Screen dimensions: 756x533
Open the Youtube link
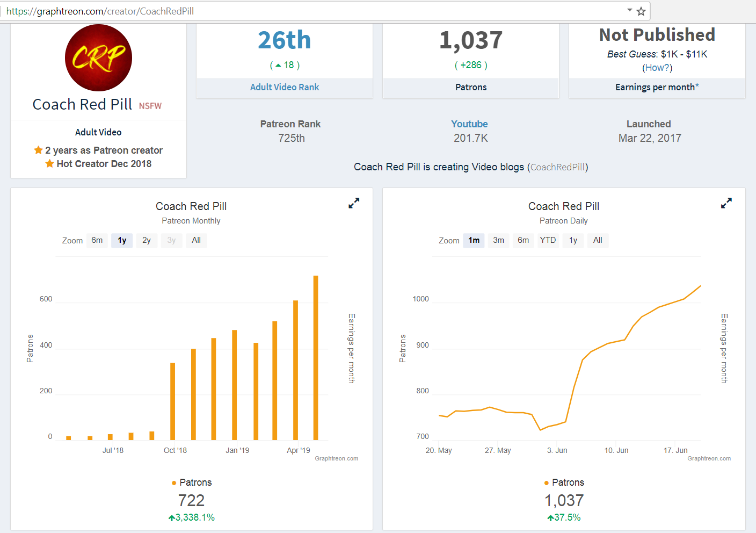pos(470,124)
